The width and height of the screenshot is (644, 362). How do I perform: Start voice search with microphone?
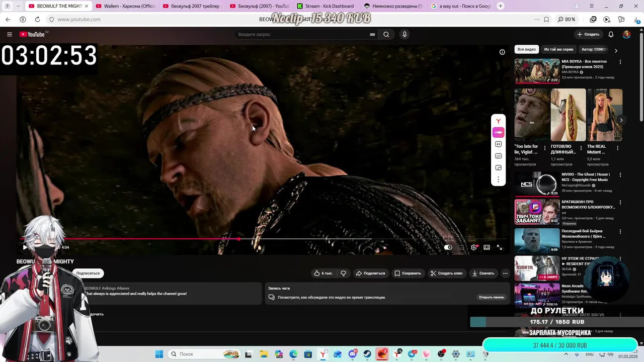pyautogui.click(x=405, y=34)
